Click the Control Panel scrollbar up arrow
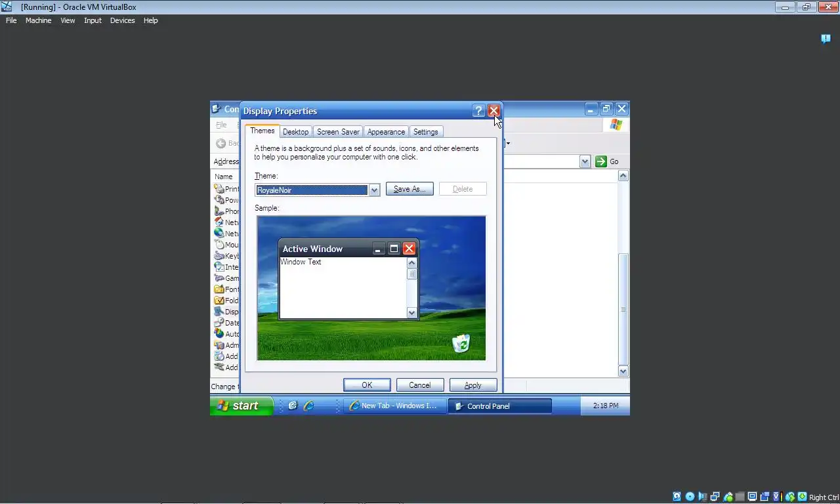 pyautogui.click(x=623, y=176)
